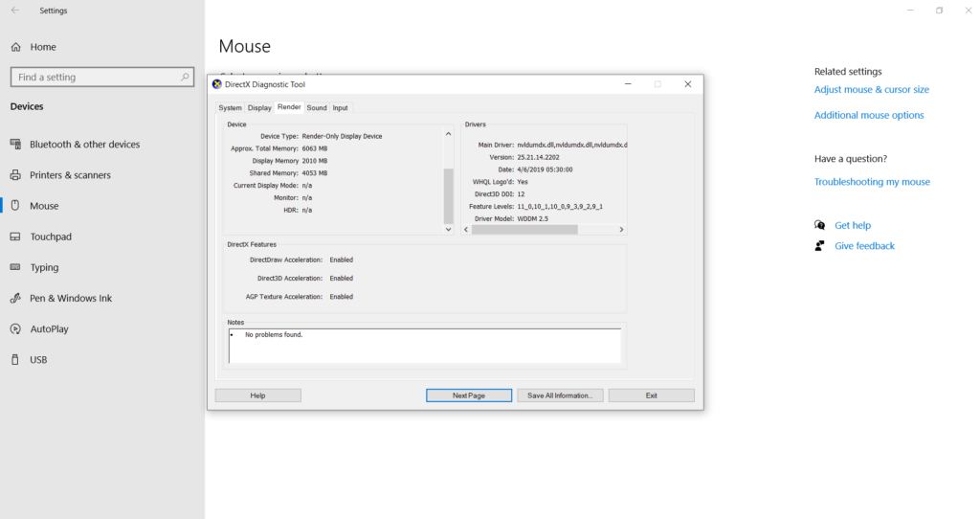Click the Device vertical scrollbar thumb
Viewport: 980px width, 519px height.
point(448,195)
